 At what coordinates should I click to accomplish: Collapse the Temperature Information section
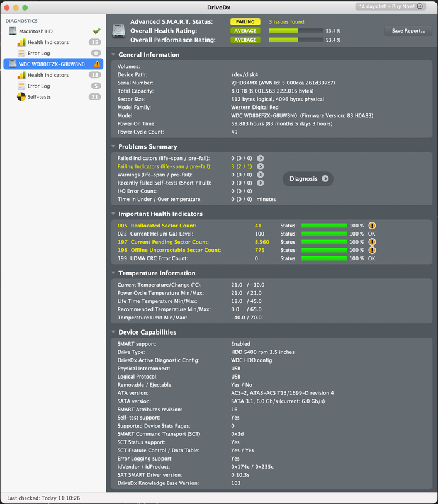click(x=113, y=273)
